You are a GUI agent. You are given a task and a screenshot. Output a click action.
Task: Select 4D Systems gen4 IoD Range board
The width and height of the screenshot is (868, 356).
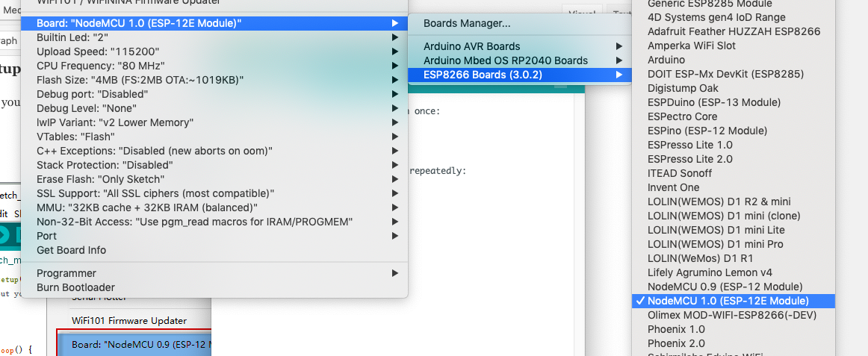click(733, 17)
